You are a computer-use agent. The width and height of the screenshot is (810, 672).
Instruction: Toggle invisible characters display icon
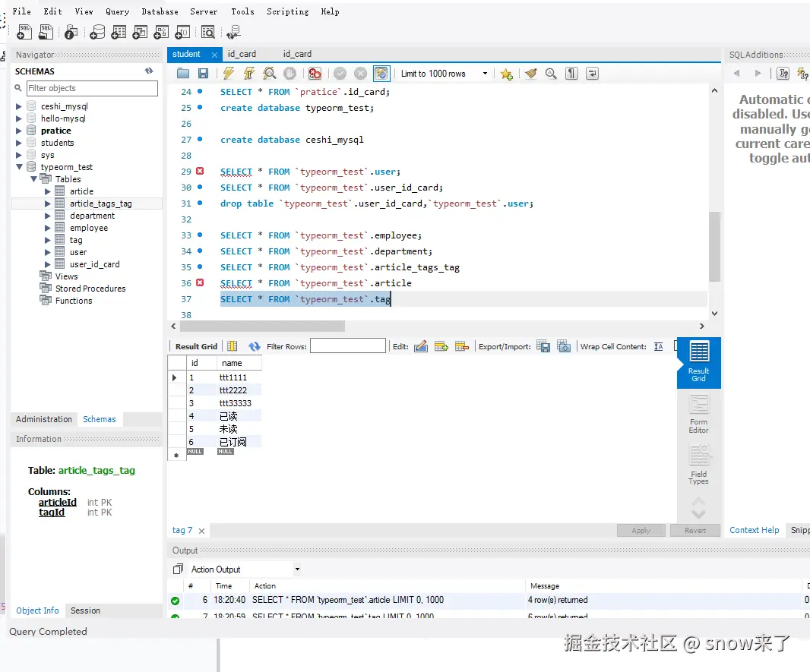(x=571, y=74)
